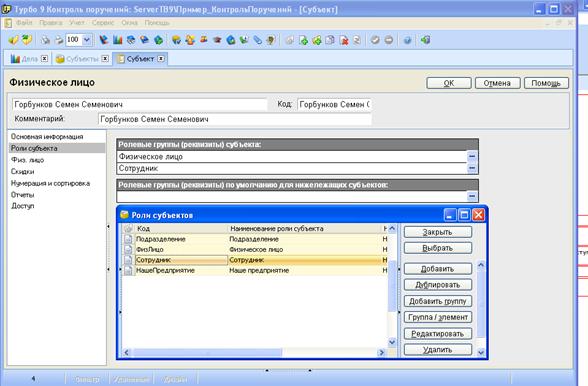Screen dimensions: 588x386
Task: Click the paperclip attachment toolbar icon
Action: pos(257,40)
